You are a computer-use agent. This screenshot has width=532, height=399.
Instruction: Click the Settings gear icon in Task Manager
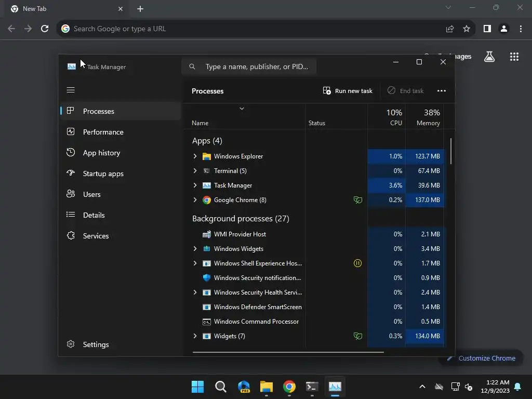(x=71, y=344)
